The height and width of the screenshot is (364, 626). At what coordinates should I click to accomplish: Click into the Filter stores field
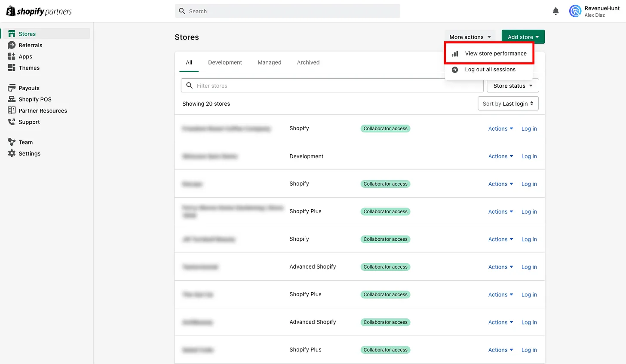(332, 86)
